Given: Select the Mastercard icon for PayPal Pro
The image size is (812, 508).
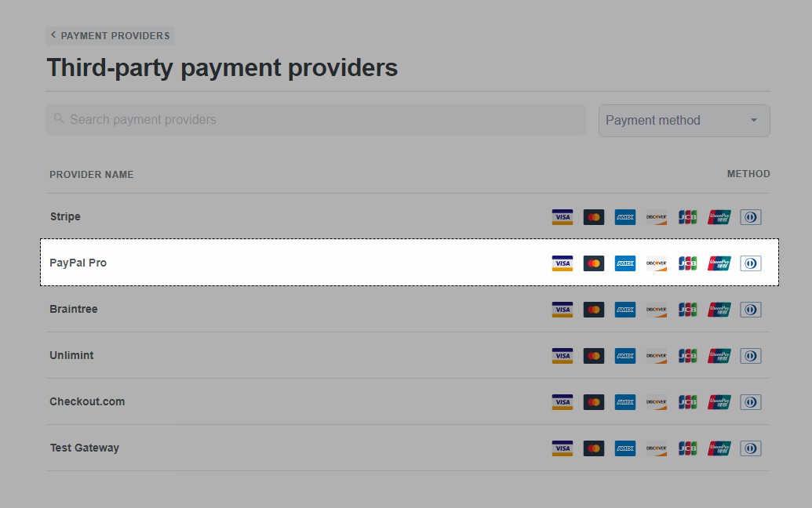Looking at the screenshot, I should (x=593, y=263).
